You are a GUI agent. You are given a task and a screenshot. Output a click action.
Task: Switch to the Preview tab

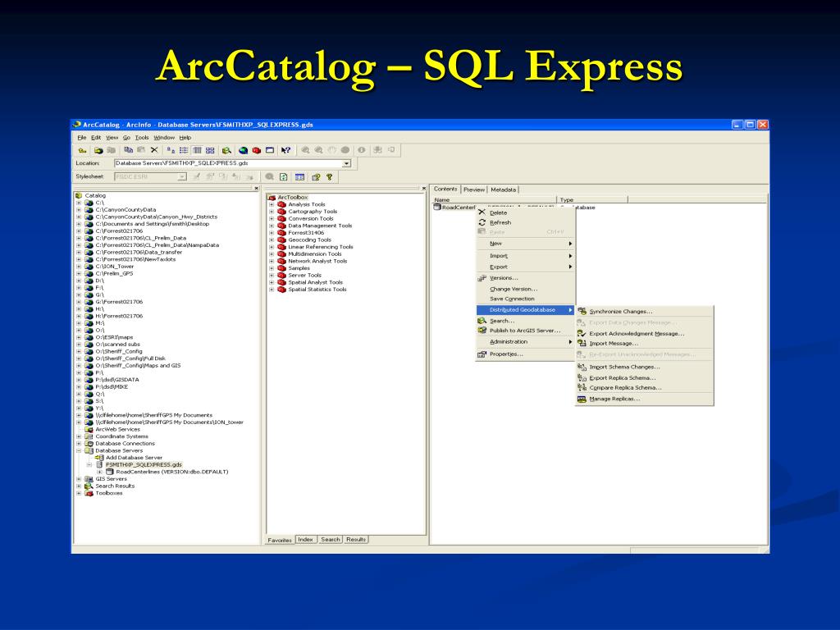473,189
